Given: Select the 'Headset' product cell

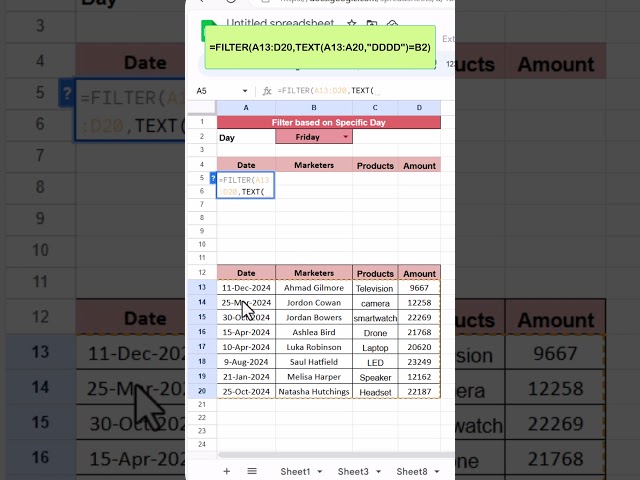Looking at the screenshot, I should pos(375,392).
